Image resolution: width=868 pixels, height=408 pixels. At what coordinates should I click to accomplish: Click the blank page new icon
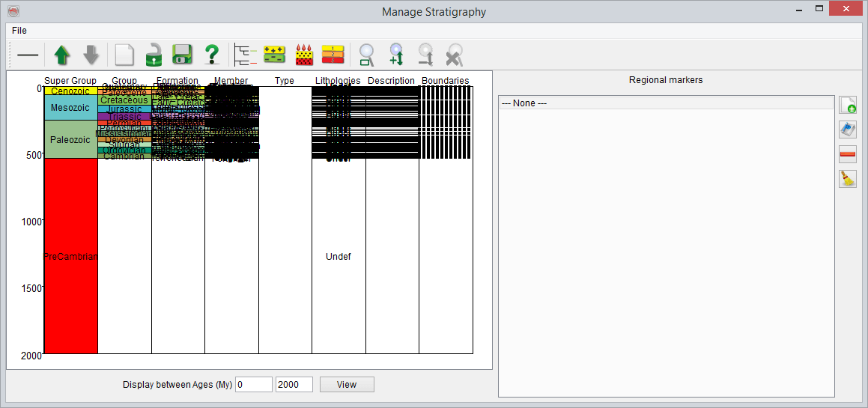point(124,55)
